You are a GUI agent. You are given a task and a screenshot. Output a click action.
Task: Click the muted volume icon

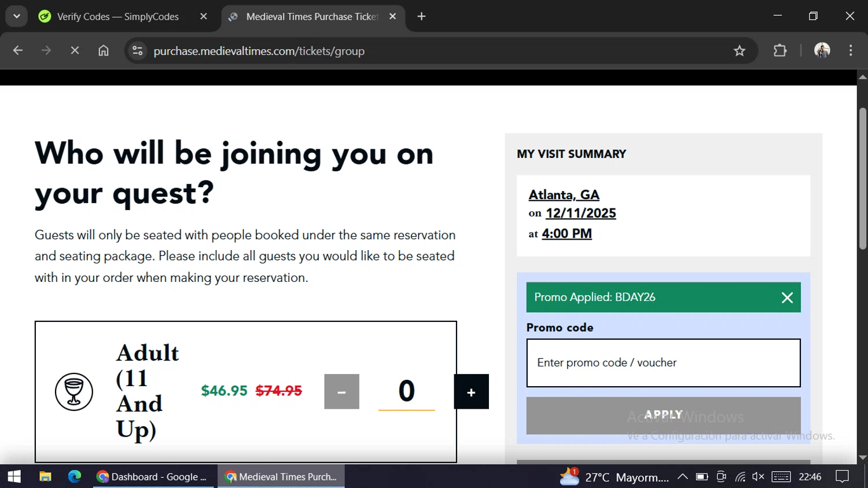758,477
